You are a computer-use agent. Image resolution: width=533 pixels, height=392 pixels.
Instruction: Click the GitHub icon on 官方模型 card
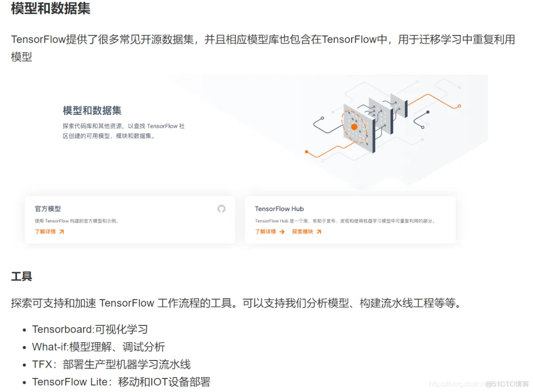(x=221, y=209)
